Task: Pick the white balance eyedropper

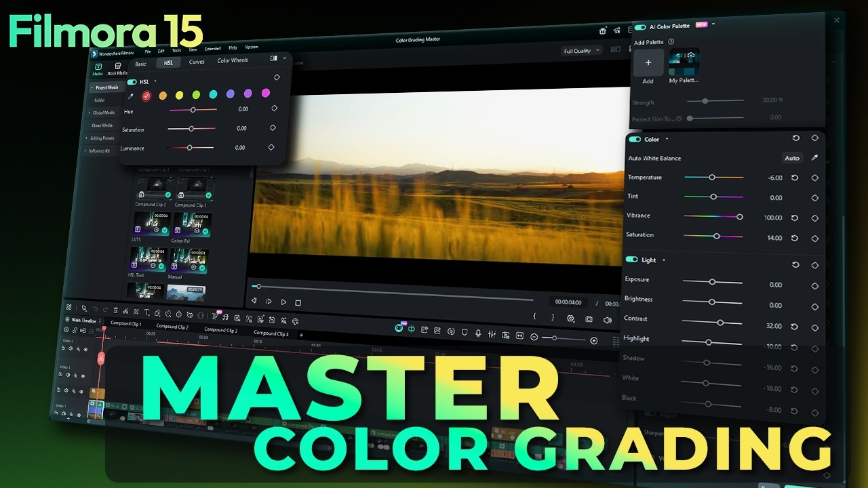Action: click(814, 157)
